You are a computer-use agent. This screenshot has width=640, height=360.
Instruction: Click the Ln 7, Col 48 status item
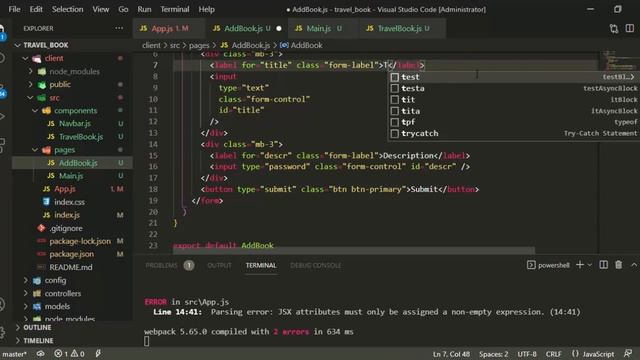click(451, 354)
